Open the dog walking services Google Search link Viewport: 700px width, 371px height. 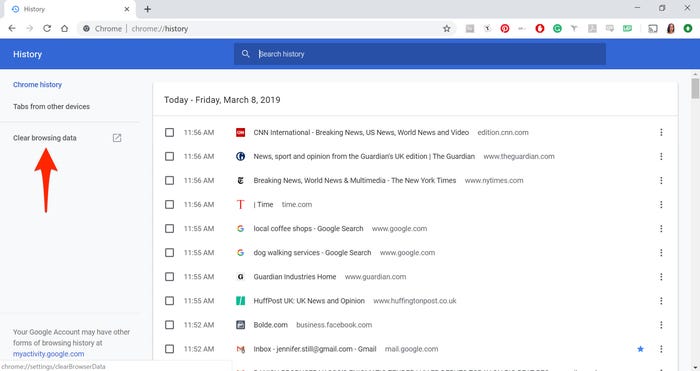click(312, 253)
